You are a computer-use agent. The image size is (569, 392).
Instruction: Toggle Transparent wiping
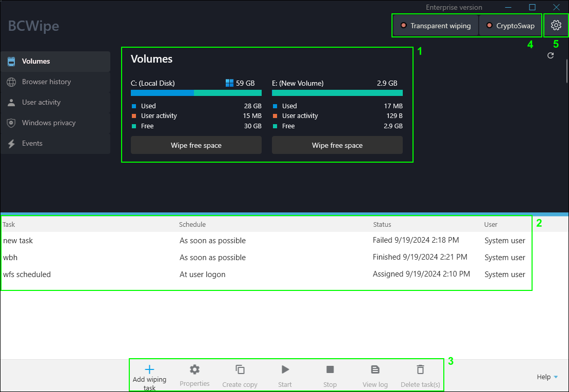click(436, 26)
